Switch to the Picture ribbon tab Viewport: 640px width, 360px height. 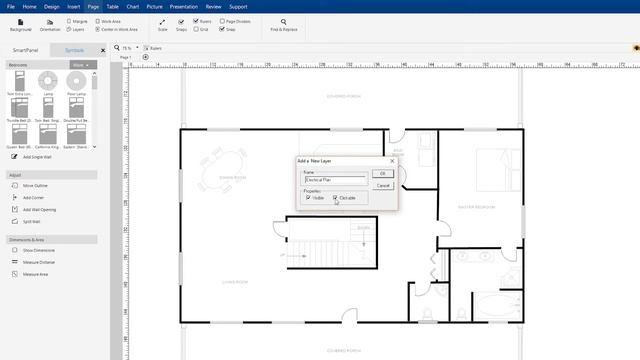coord(154,7)
